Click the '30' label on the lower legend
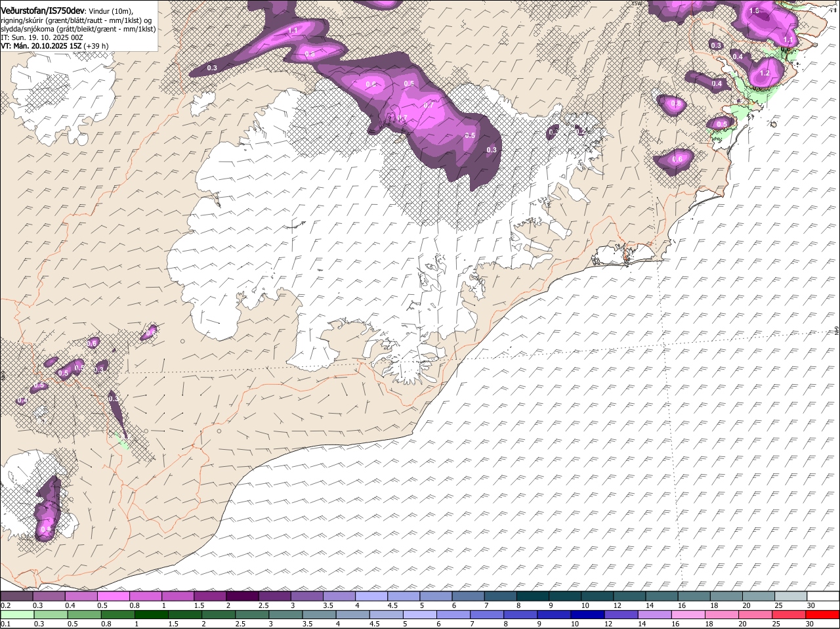 coord(811,624)
